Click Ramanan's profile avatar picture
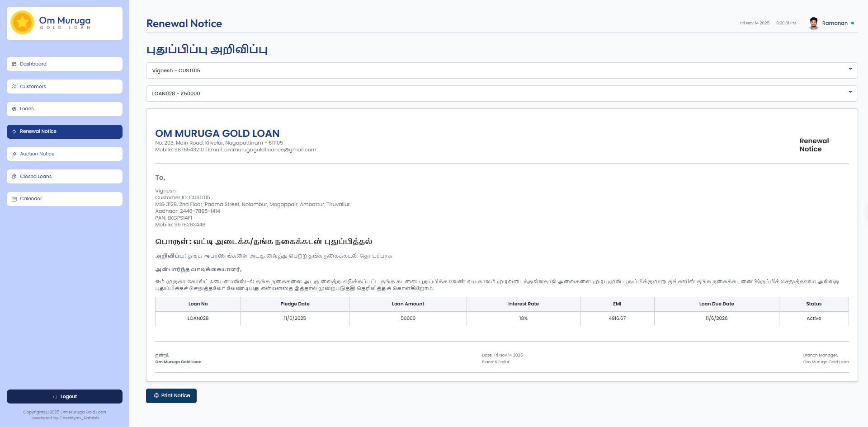 813,23
